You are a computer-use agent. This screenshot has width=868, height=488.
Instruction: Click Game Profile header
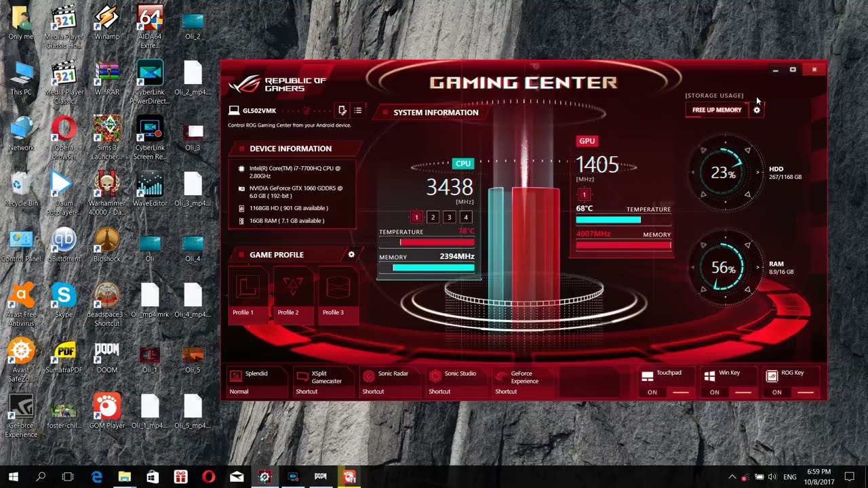[x=277, y=255]
